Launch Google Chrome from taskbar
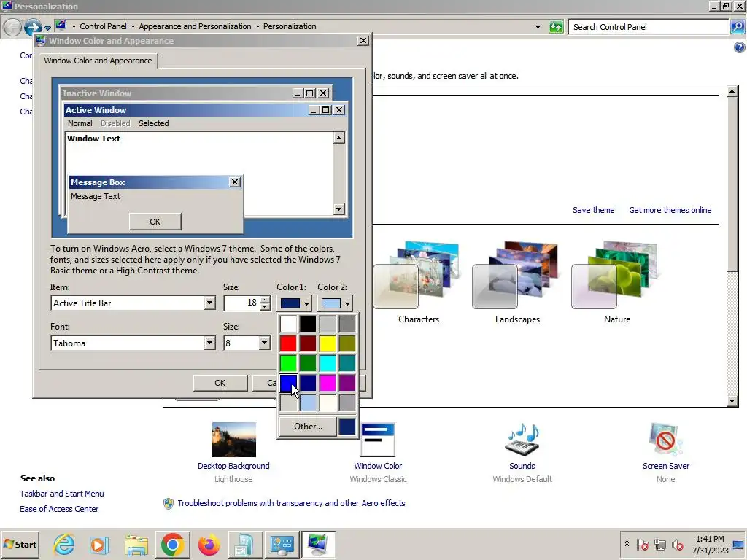 coord(172,544)
